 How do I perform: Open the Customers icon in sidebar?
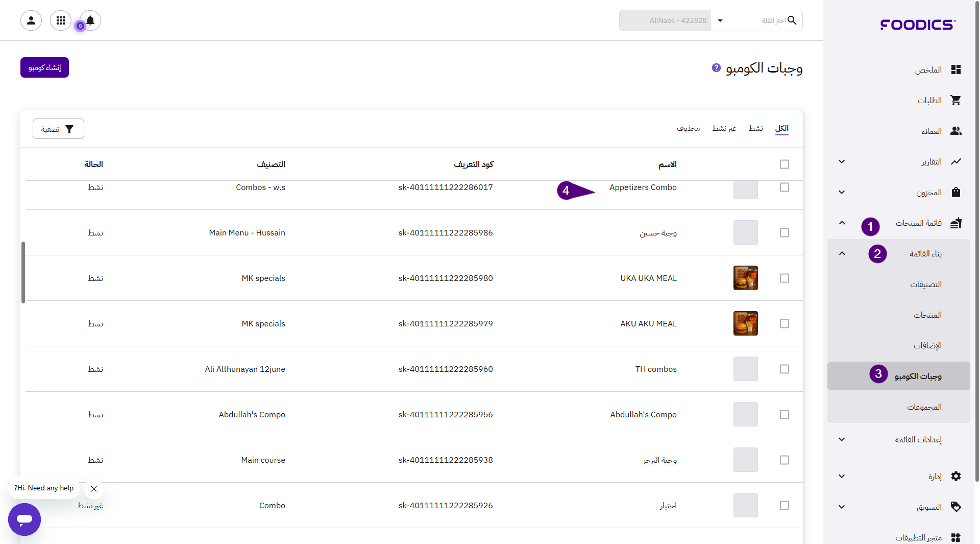[x=955, y=131]
